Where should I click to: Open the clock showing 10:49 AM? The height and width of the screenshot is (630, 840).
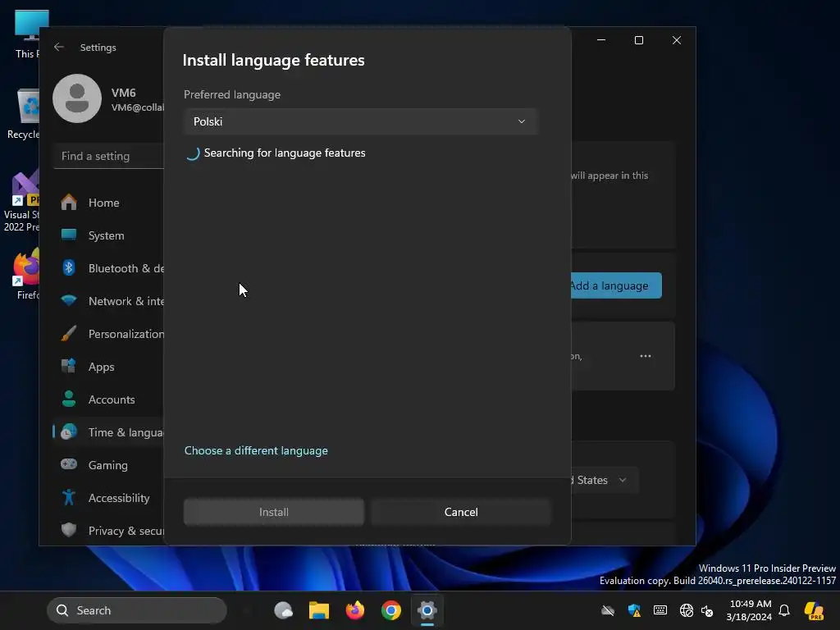tap(750, 610)
